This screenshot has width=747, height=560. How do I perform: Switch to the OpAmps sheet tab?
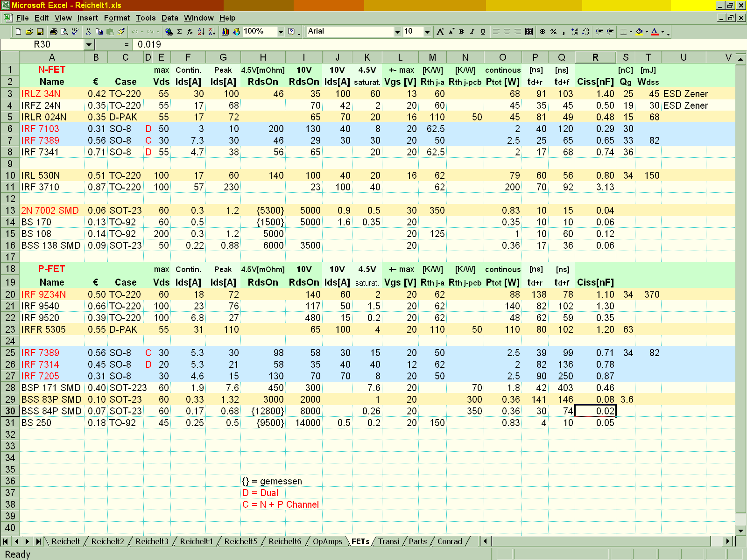point(327,541)
